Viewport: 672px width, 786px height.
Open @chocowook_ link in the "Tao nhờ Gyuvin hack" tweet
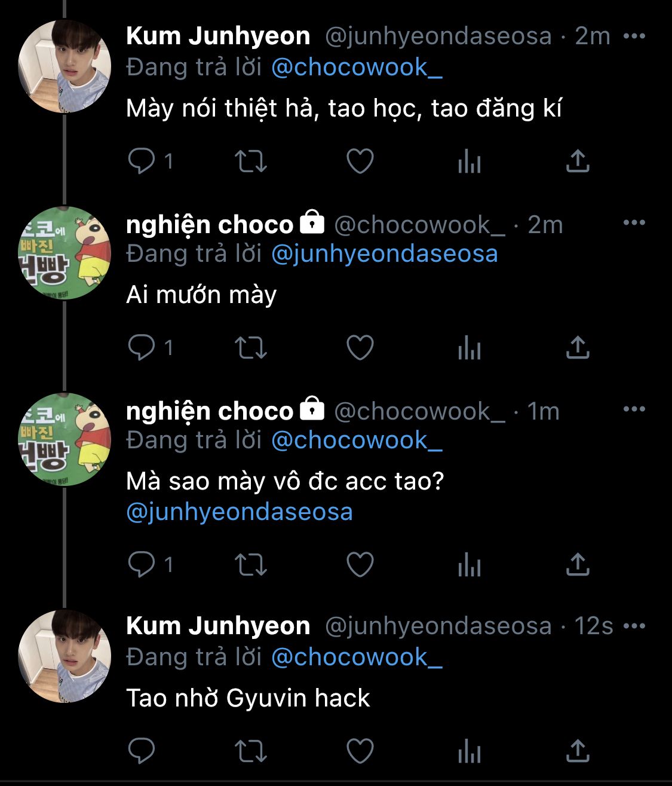pyautogui.click(x=357, y=657)
